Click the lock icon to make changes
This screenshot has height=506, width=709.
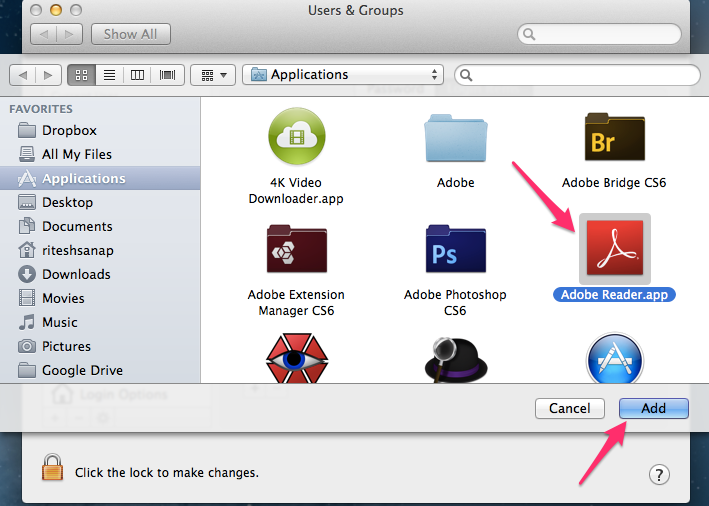pyautogui.click(x=52, y=467)
